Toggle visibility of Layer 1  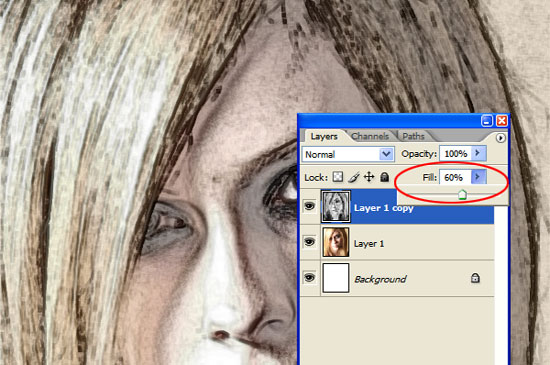click(309, 242)
